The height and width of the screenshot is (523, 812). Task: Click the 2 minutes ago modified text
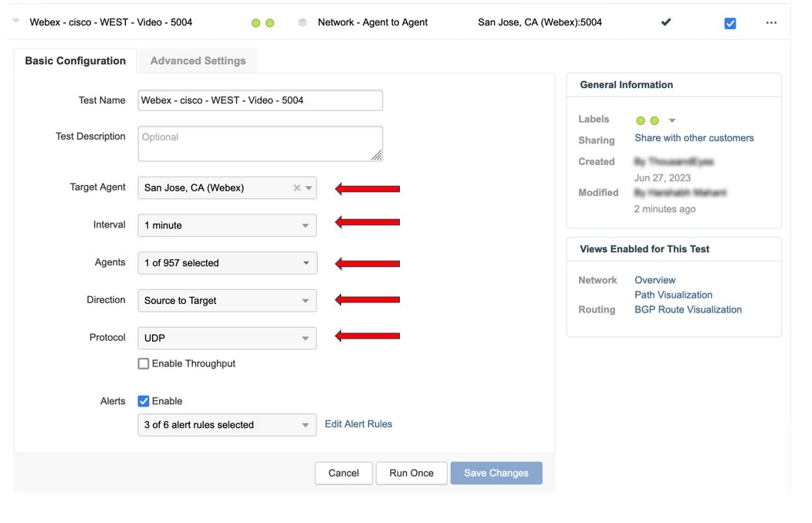[x=665, y=209]
